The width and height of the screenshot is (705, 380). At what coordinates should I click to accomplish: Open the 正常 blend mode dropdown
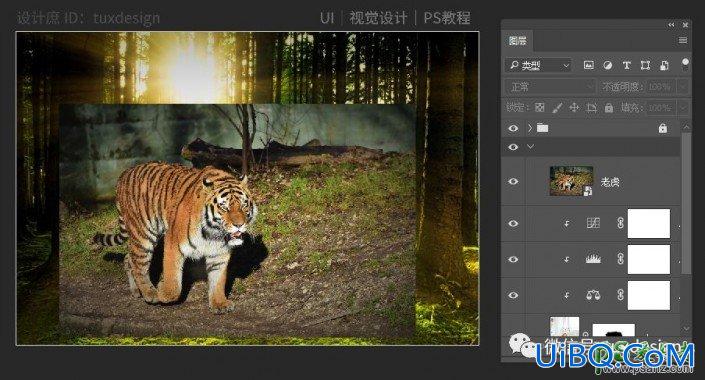pos(550,86)
